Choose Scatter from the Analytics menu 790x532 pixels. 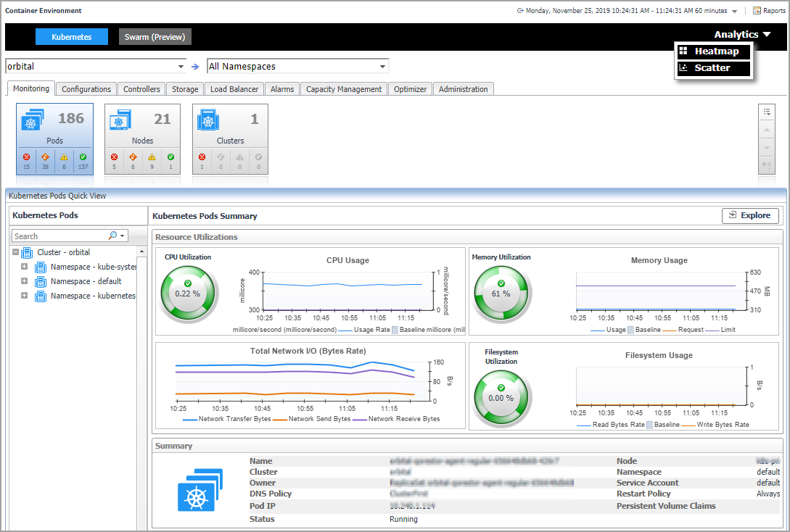(712, 67)
